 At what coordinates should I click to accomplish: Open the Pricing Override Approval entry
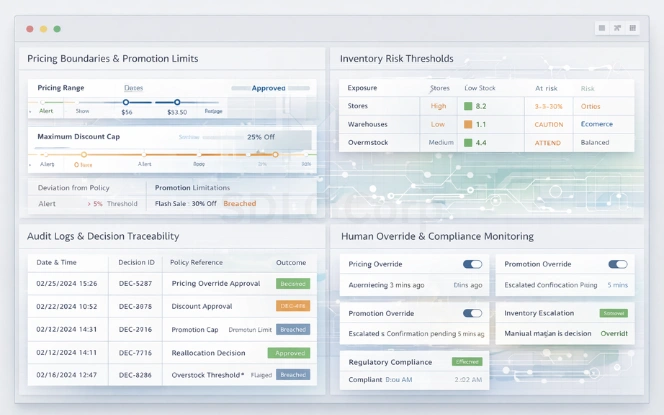(216, 284)
